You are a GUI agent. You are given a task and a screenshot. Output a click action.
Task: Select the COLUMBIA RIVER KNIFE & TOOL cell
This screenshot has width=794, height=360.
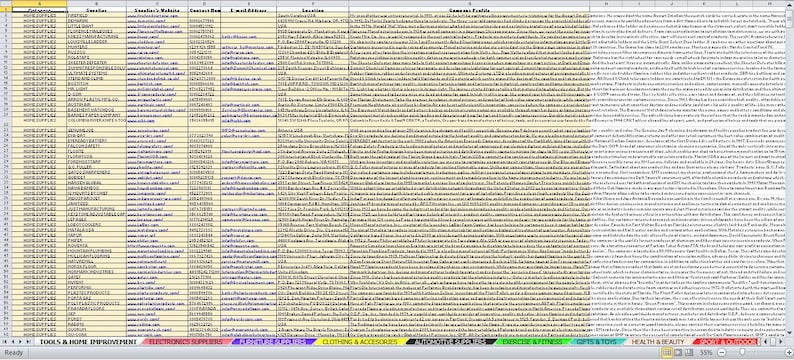tap(96, 122)
